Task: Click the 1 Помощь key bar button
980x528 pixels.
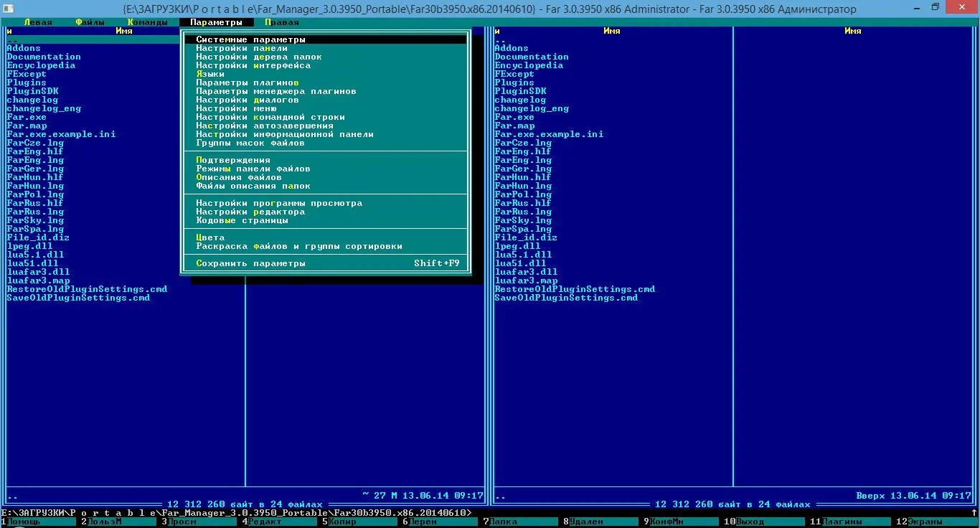Action: tap(38, 522)
